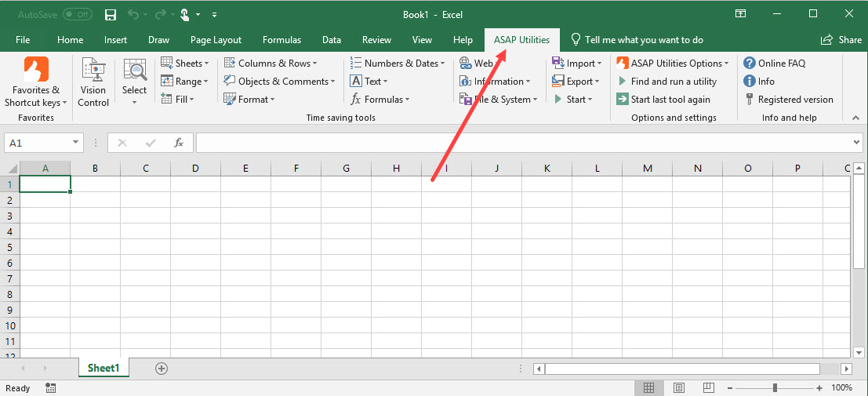The image size is (868, 396).
Task: Expand Objects & Comments menu
Action: pos(279,82)
